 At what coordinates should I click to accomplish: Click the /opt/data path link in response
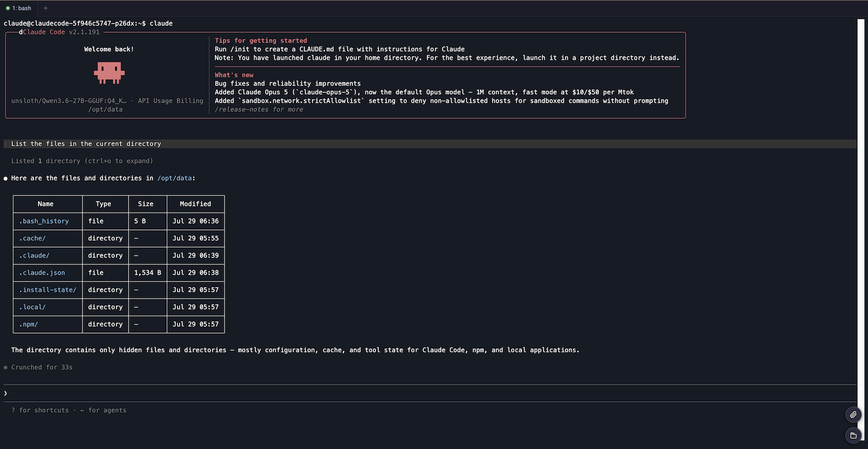click(175, 178)
